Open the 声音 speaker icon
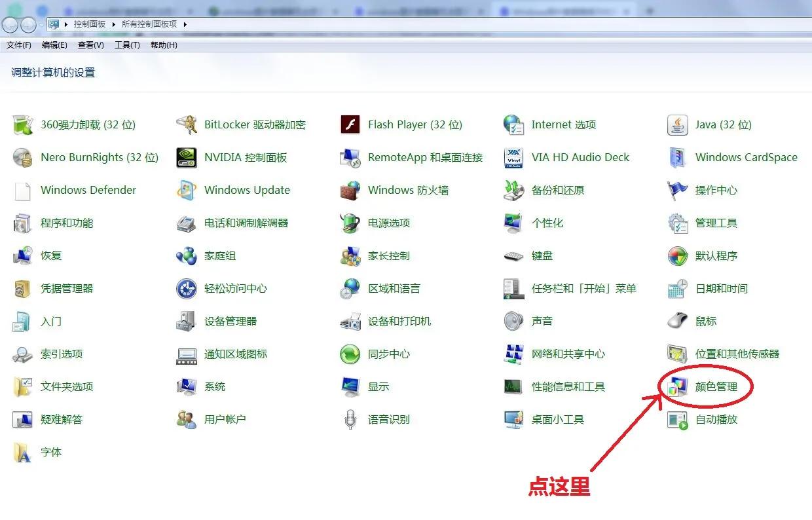This screenshot has width=812, height=520. [514, 321]
